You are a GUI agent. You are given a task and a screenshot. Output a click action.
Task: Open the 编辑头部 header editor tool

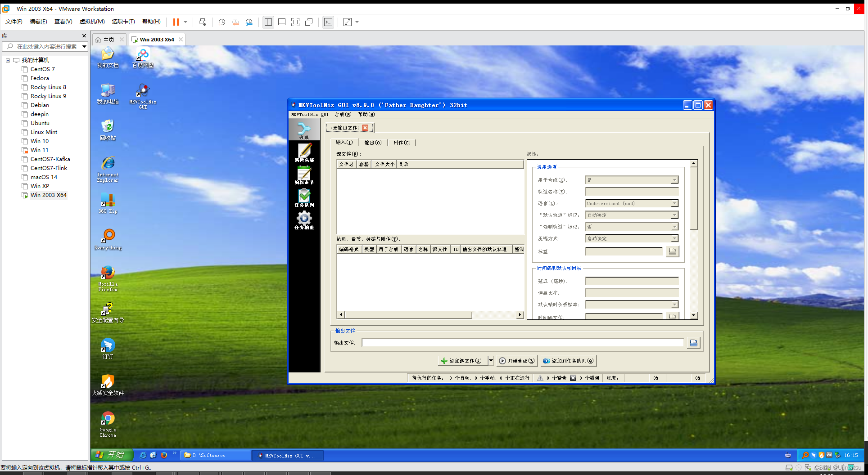click(304, 152)
